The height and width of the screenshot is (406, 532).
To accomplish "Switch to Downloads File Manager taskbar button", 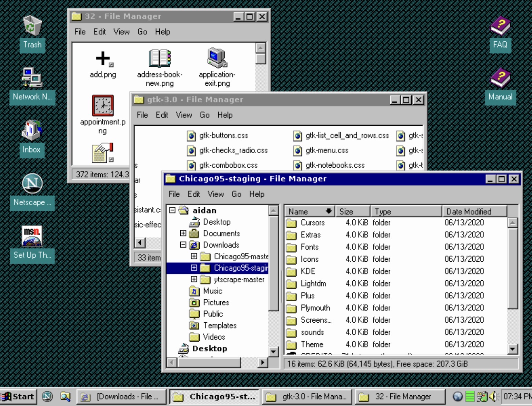I will pos(121,397).
